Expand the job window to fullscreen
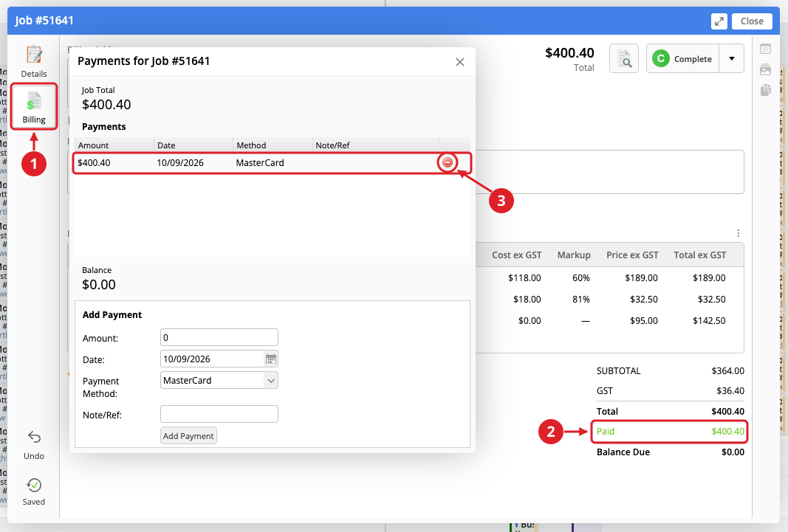Image resolution: width=788 pixels, height=532 pixels. pyautogui.click(x=719, y=21)
